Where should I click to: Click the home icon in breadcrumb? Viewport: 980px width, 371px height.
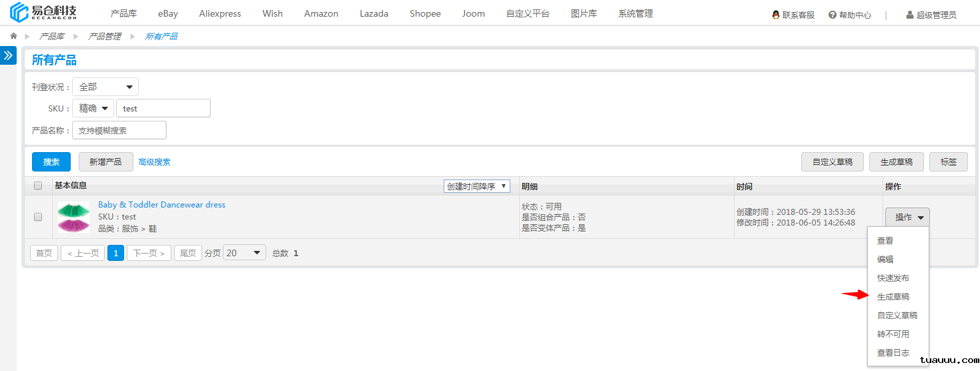click(13, 36)
